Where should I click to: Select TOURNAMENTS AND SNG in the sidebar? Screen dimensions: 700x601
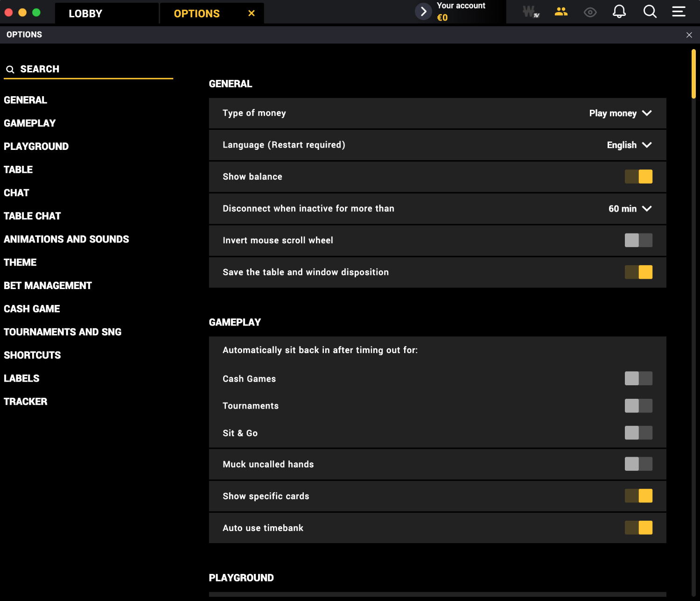coord(63,332)
